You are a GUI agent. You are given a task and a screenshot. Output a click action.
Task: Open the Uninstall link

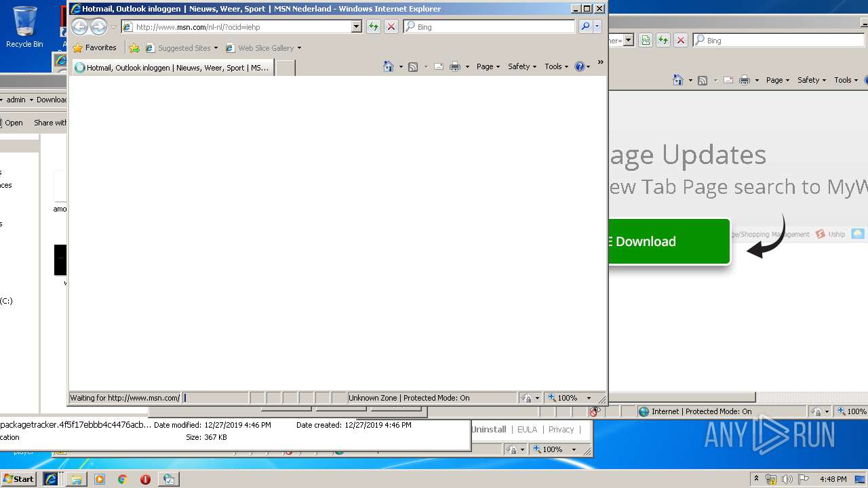pos(489,429)
